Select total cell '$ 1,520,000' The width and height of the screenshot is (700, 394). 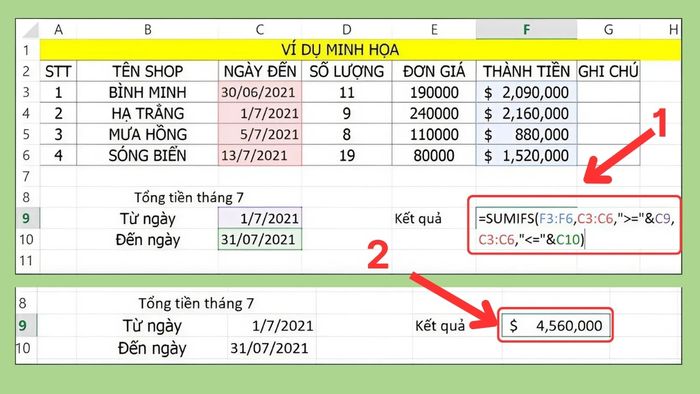point(526,155)
